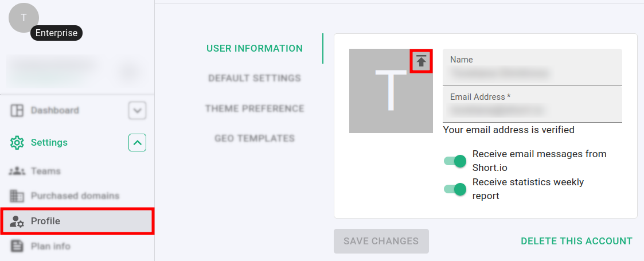Screen dimensions: 644x261
Task: Click the Teams people icon
Action: [17, 171]
